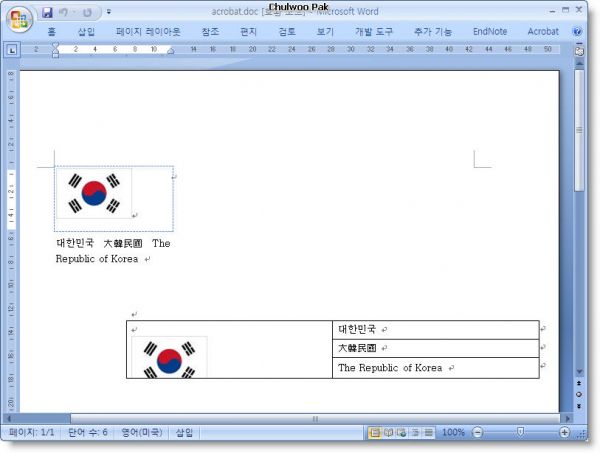Open Select Browse Object button
Screen dimensions: 600x453
click(x=579, y=394)
